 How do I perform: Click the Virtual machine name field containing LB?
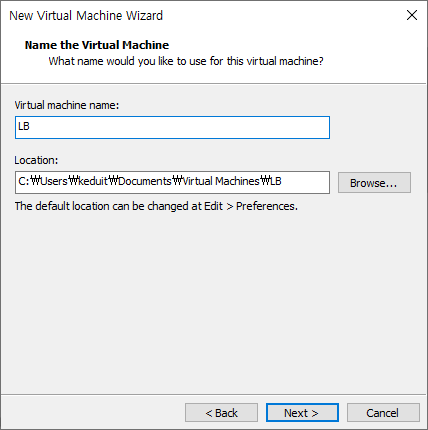coord(172,127)
